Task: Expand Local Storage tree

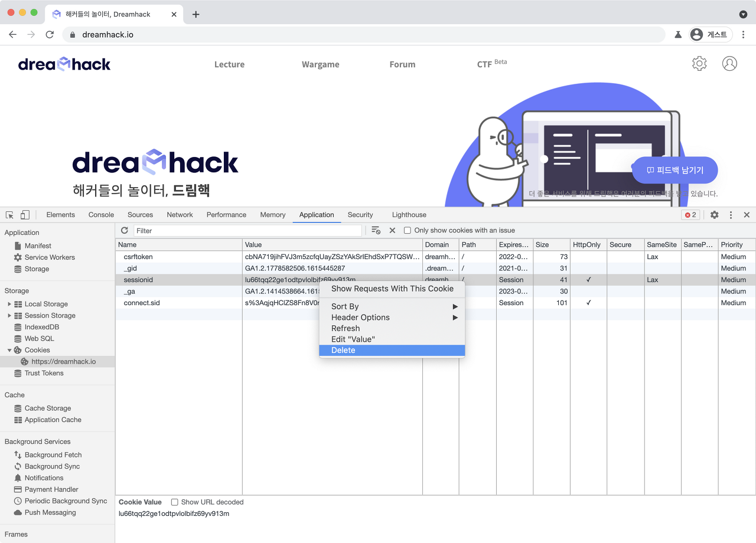Action: tap(9, 304)
